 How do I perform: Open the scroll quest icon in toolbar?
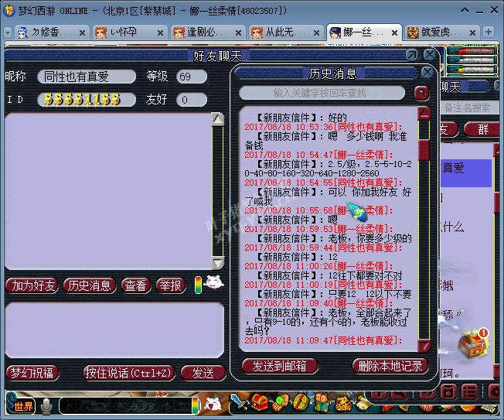[x=363, y=402]
